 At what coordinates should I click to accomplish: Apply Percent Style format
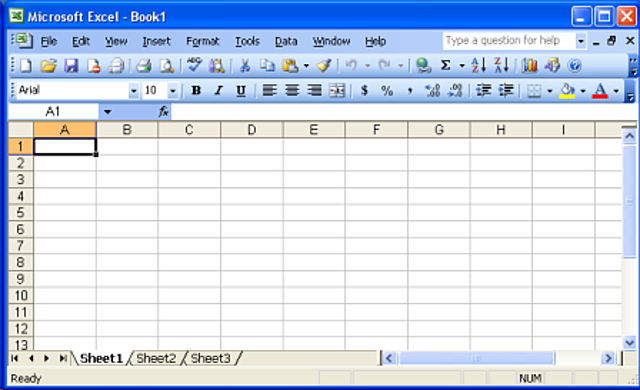click(387, 90)
